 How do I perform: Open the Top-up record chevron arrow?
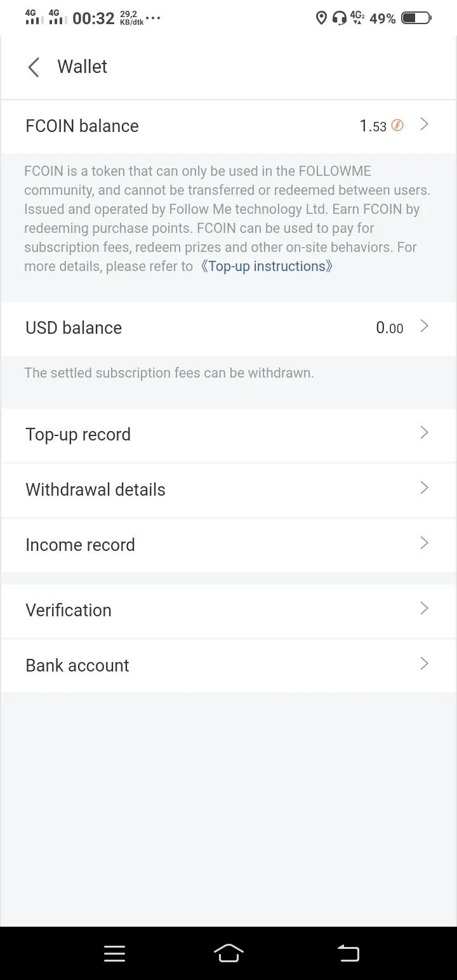[x=425, y=433]
